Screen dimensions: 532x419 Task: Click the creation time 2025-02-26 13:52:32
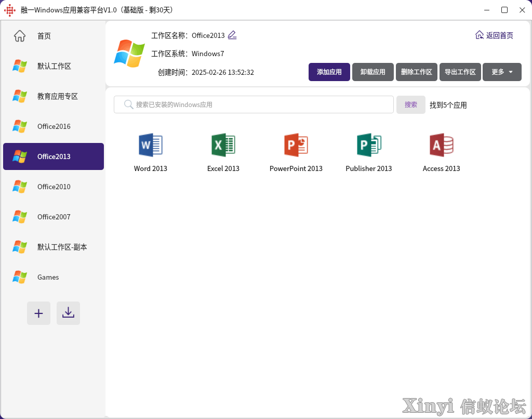(x=222, y=72)
